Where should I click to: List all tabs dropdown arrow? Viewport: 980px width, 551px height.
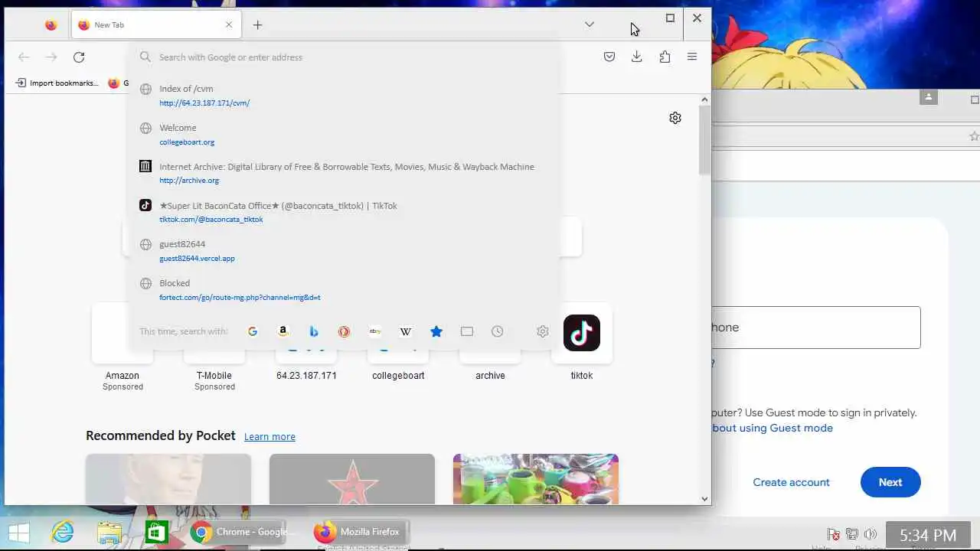590,24
